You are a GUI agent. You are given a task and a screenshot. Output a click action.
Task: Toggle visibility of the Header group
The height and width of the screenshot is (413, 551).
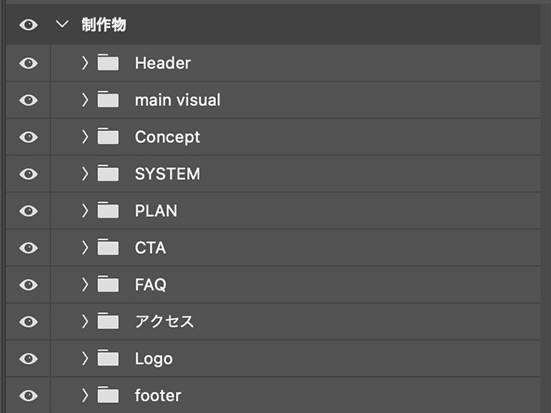28,63
